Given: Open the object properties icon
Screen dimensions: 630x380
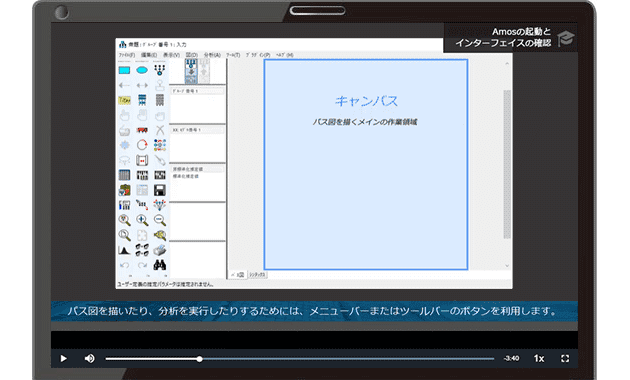Looking at the screenshot, I should [x=125, y=205].
